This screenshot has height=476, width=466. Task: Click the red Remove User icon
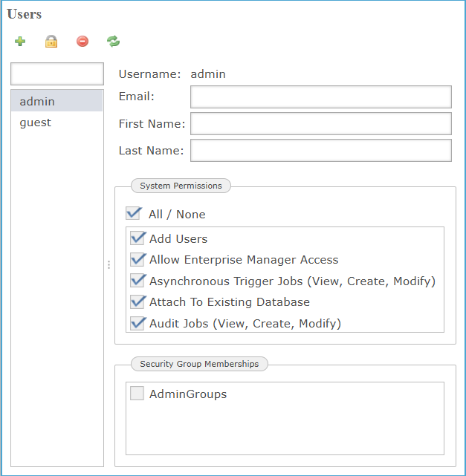tap(82, 42)
